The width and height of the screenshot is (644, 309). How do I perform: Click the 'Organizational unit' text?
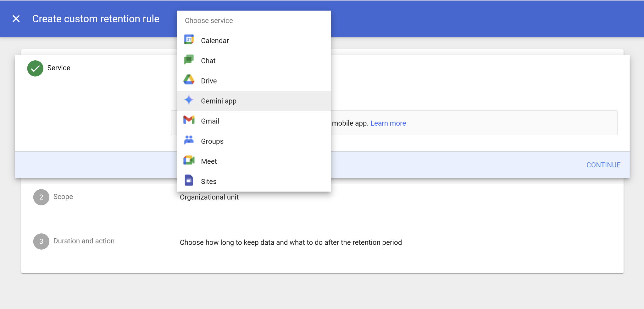[209, 197]
